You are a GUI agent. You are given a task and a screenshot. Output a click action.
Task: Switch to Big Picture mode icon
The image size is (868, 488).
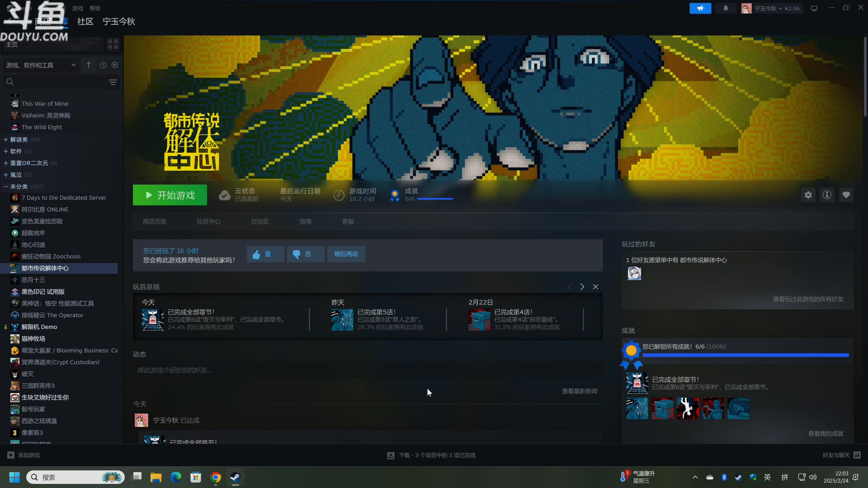coord(814,8)
